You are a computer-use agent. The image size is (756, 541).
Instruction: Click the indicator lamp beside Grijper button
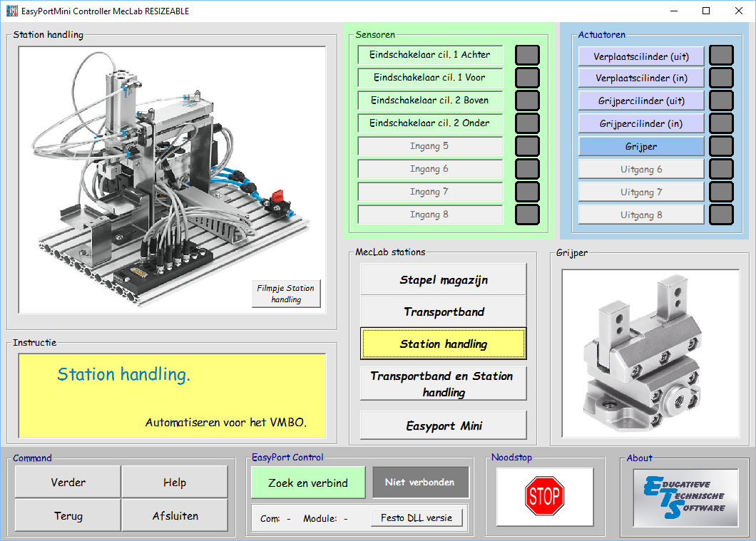click(x=721, y=146)
